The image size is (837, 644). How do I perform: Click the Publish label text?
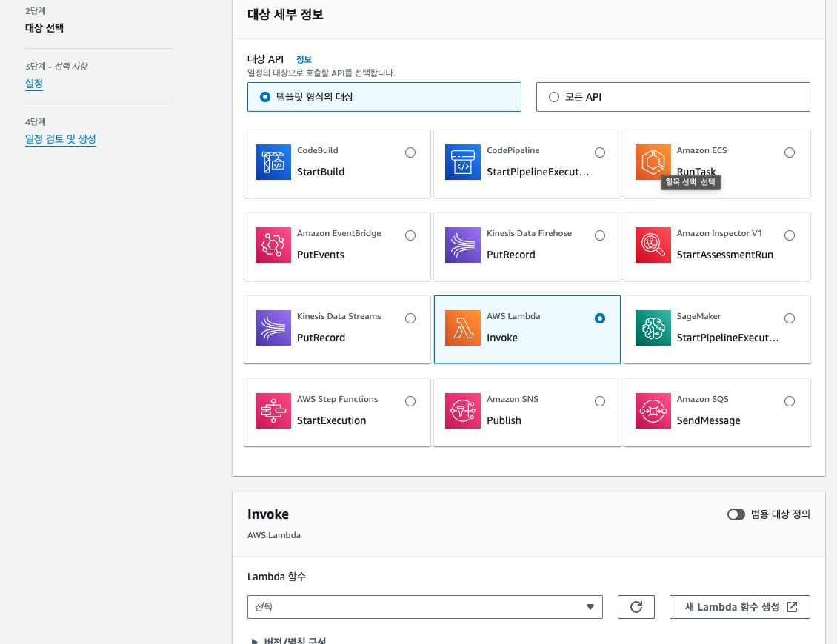[x=504, y=420]
